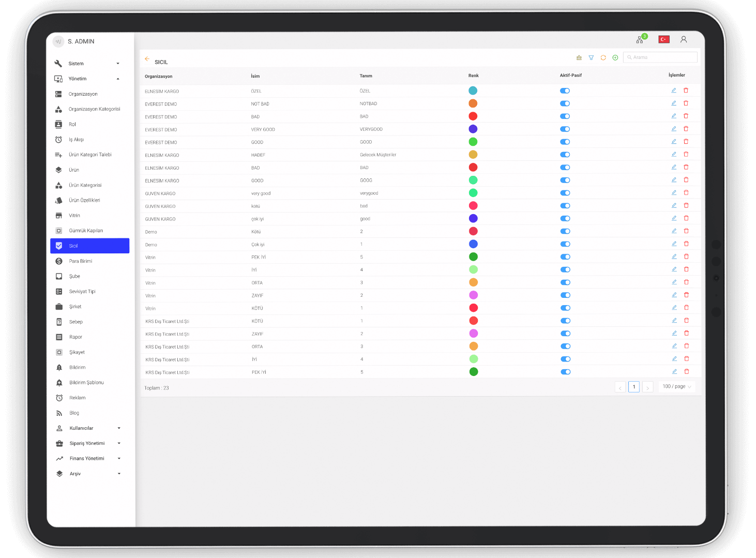Delete the ELNESİM KARGO ÖZEL row

coord(686,91)
